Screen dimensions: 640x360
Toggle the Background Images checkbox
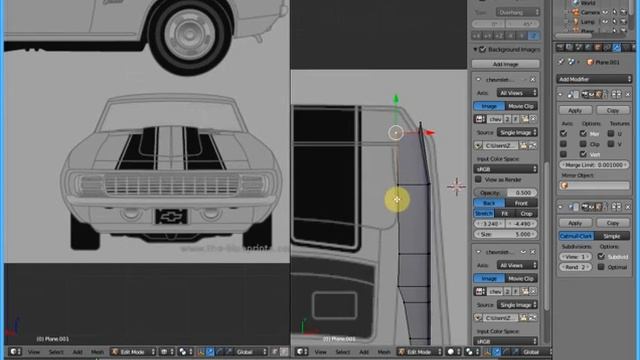pyautogui.click(x=482, y=49)
